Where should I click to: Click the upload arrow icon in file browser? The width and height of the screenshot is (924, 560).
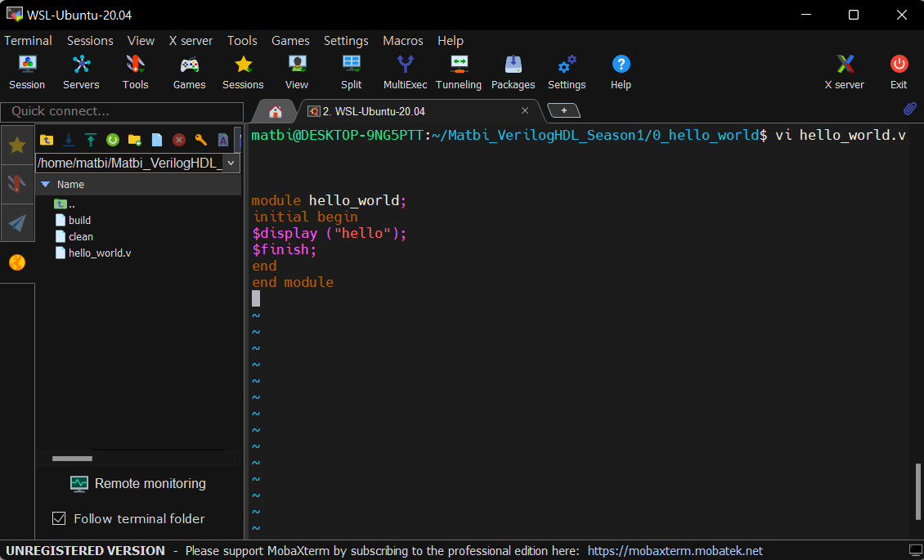tap(91, 140)
